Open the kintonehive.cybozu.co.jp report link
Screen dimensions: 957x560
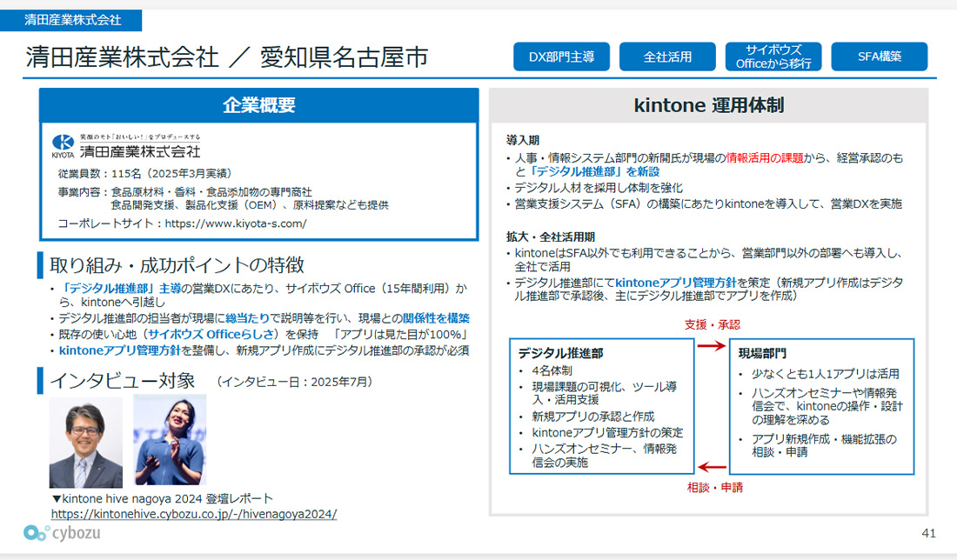(x=194, y=514)
